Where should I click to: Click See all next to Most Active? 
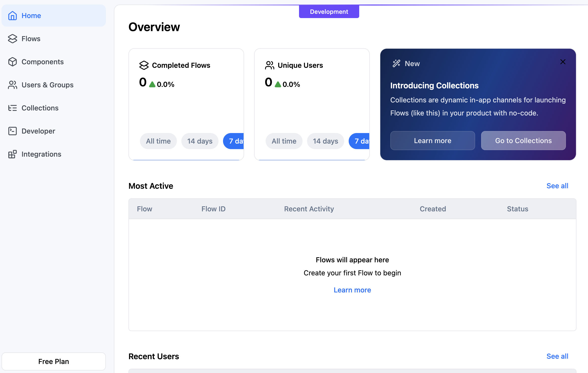click(557, 186)
